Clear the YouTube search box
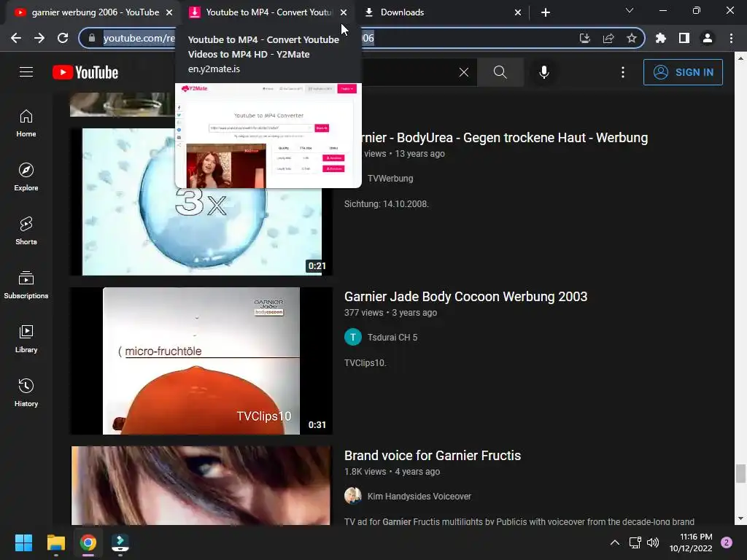The height and width of the screenshot is (560, 747). click(x=463, y=72)
